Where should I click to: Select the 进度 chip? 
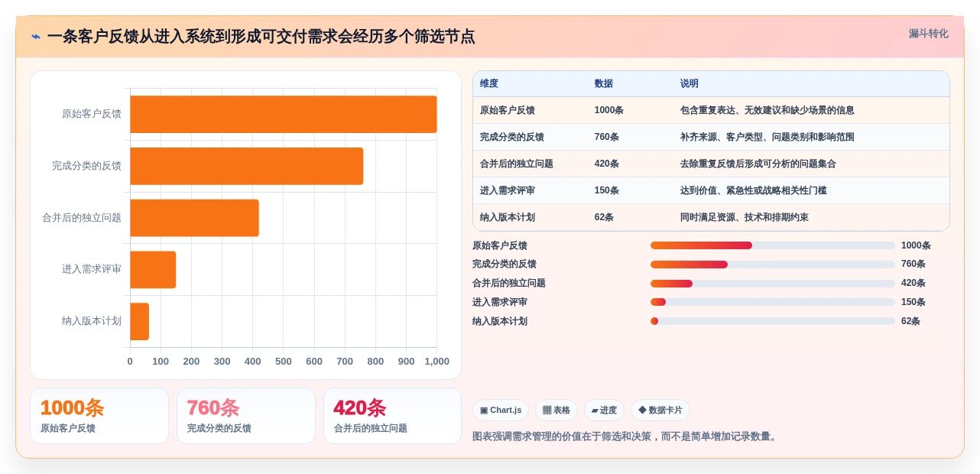604,411
